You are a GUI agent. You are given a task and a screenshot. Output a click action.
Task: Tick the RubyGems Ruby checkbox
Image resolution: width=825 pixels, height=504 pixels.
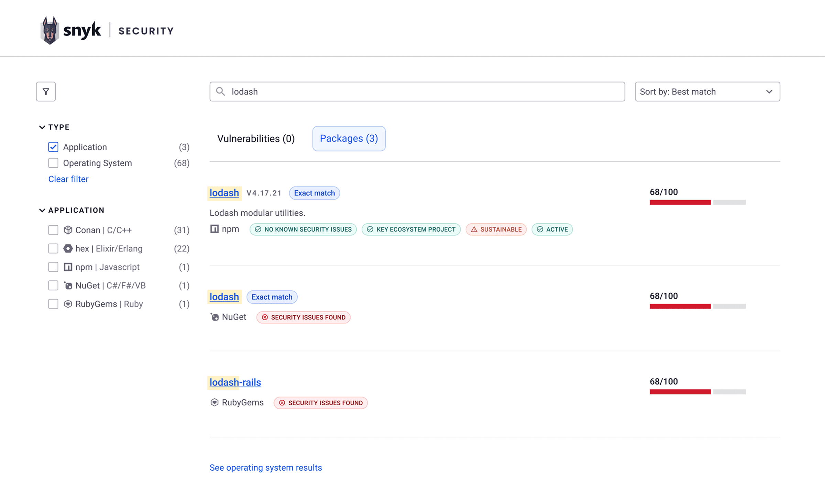[53, 304]
